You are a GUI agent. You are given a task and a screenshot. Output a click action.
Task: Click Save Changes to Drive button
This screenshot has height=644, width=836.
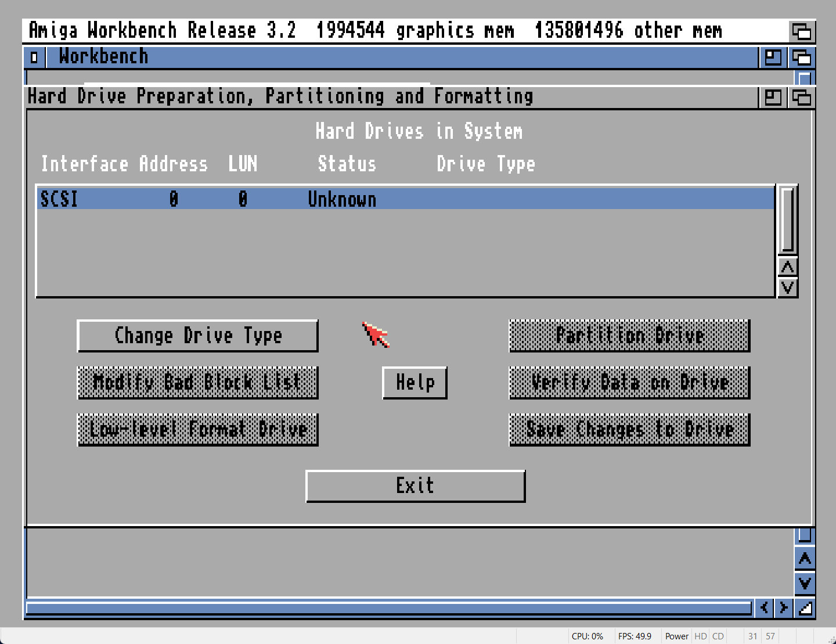pos(629,430)
